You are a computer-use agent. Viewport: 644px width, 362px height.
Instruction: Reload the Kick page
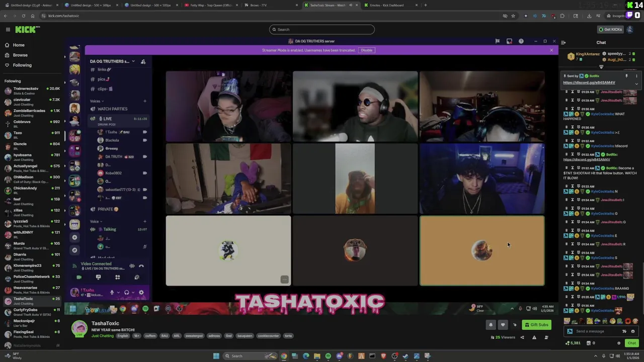click(x=23, y=16)
